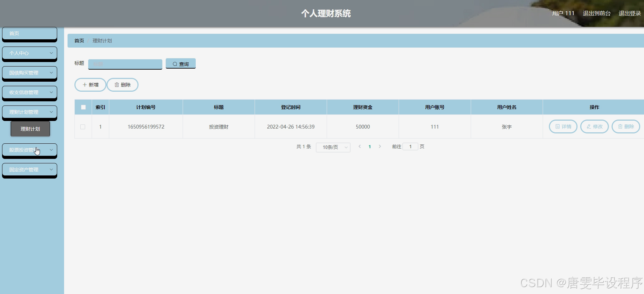The height and width of the screenshot is (294, 644).
Task: Click the 新增 add button
Action: coord(90,85)
